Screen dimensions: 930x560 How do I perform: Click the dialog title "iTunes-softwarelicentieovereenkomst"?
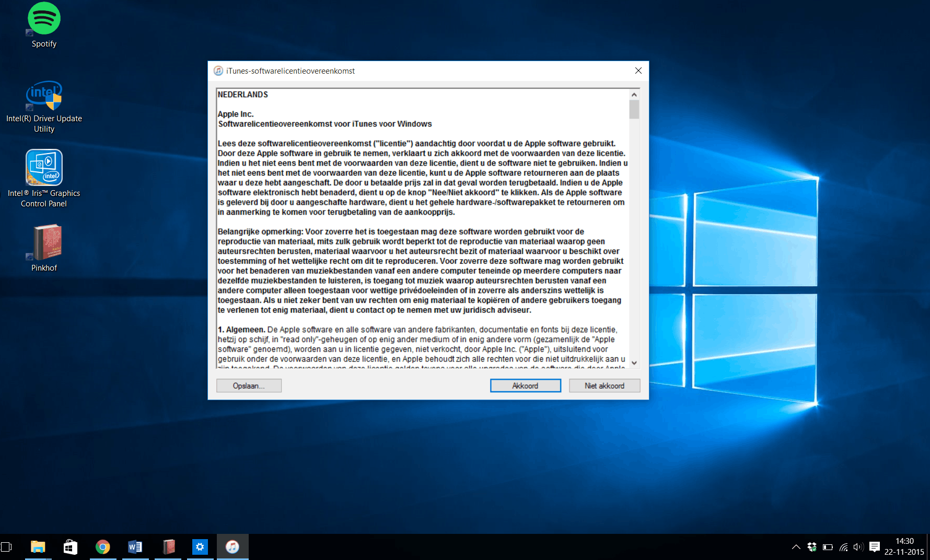click(x=290, y=71)
